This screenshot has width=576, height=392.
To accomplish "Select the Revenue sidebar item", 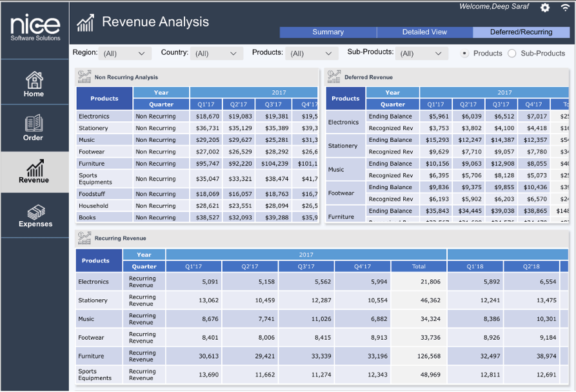I will pos(34,171).
